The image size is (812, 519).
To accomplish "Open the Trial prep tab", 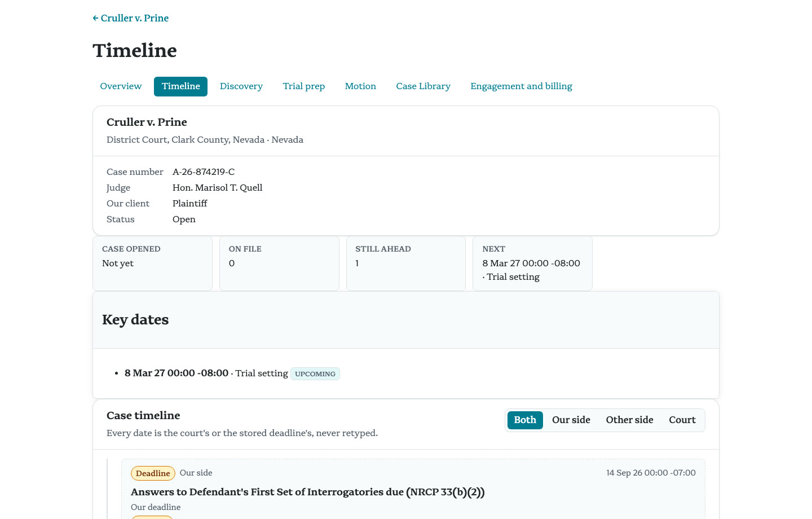I will coord(304,86).
